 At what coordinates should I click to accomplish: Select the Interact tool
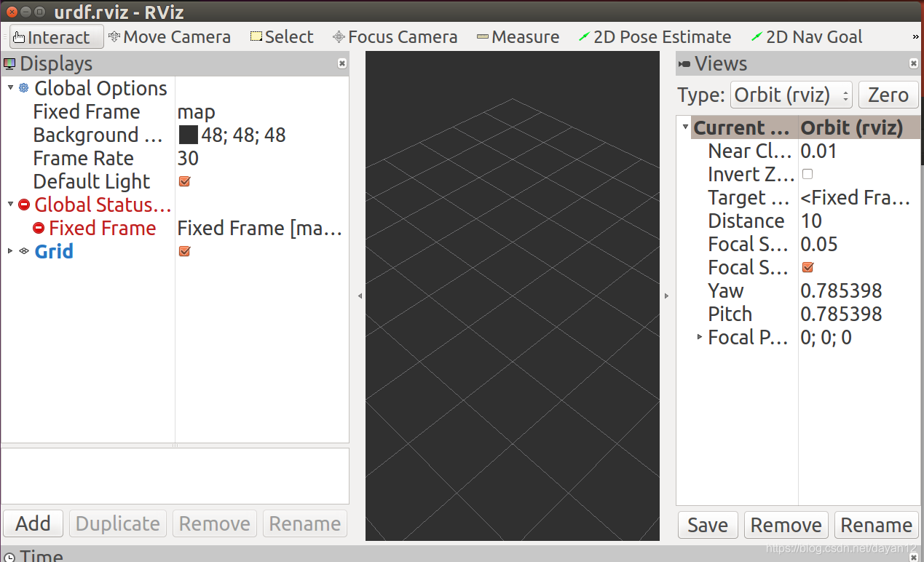point(56,37)
